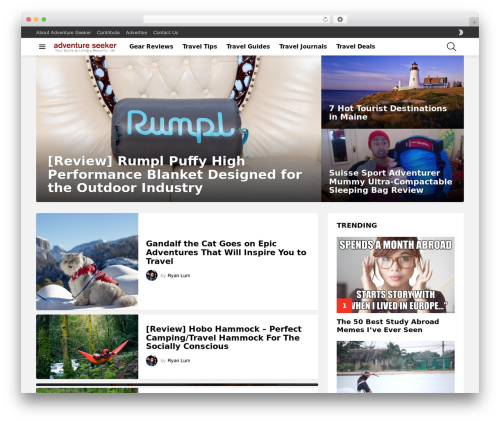The height and width of the screenshot is (423, 500).
Task: Open 7 Hot Tourist Destinations in Maine
Action: (388, 113)
